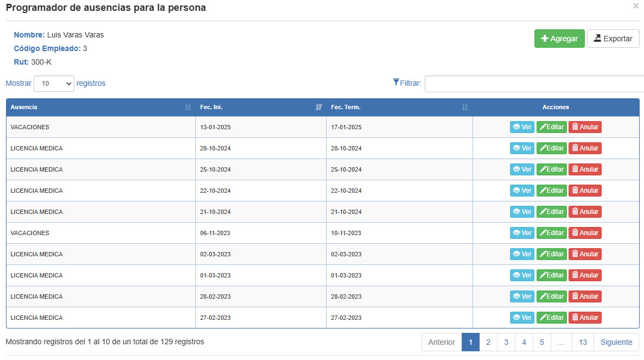Export the absence list with Exportar
The width and height of the screenshot is (644, 360).
pos(613,39)
